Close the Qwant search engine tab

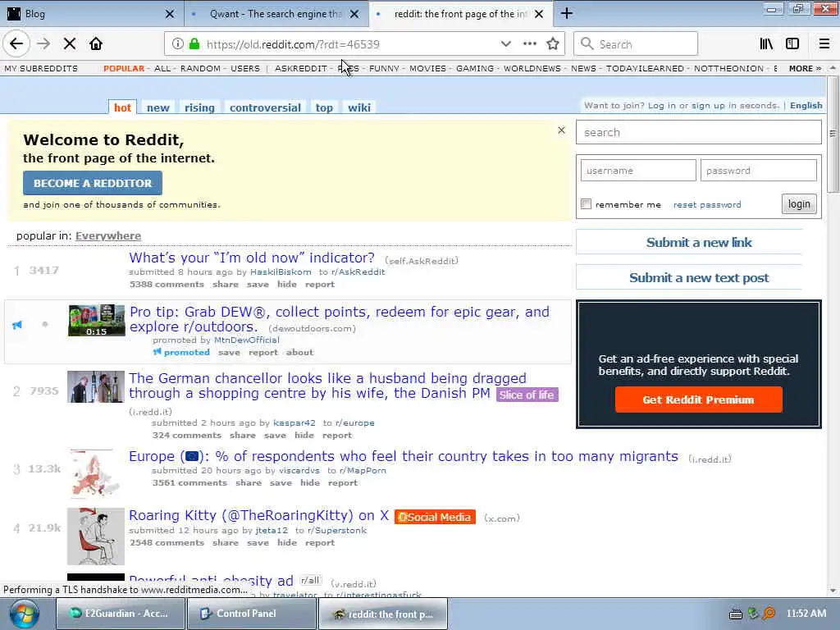[354, 14]
